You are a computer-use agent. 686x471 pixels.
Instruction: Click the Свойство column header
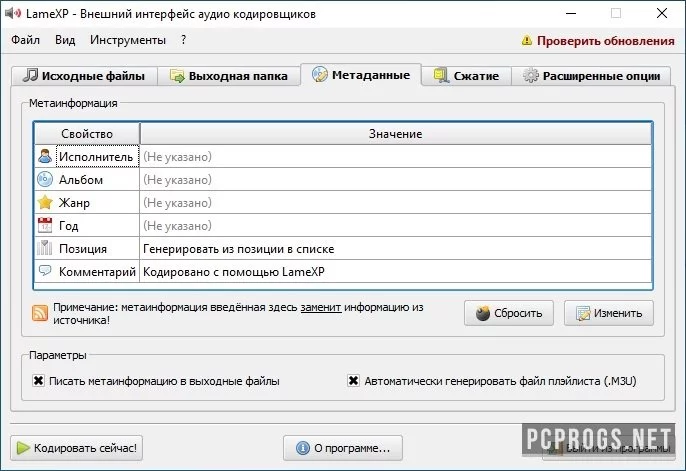87,134
